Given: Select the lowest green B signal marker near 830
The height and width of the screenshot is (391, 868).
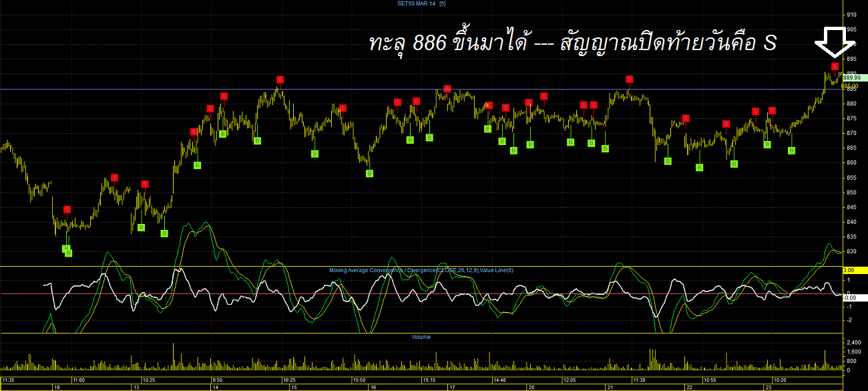Looking at the screenshot, I should [69, 253].
